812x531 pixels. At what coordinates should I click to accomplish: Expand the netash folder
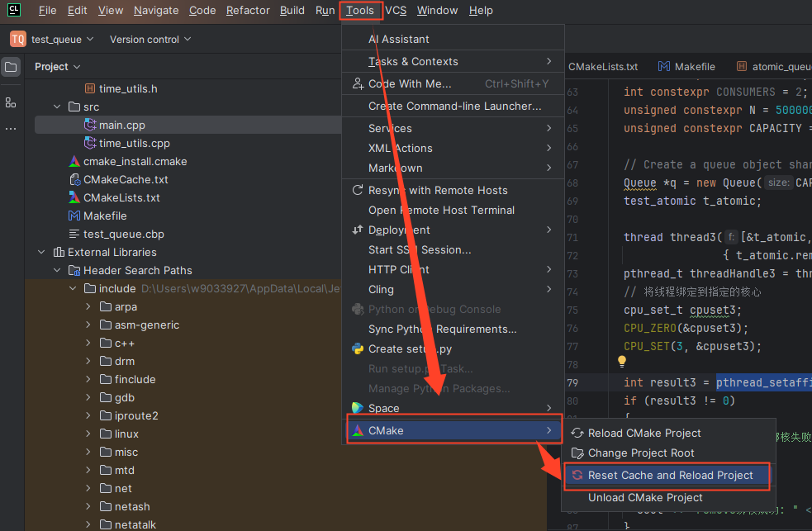(x=88, y=506)
